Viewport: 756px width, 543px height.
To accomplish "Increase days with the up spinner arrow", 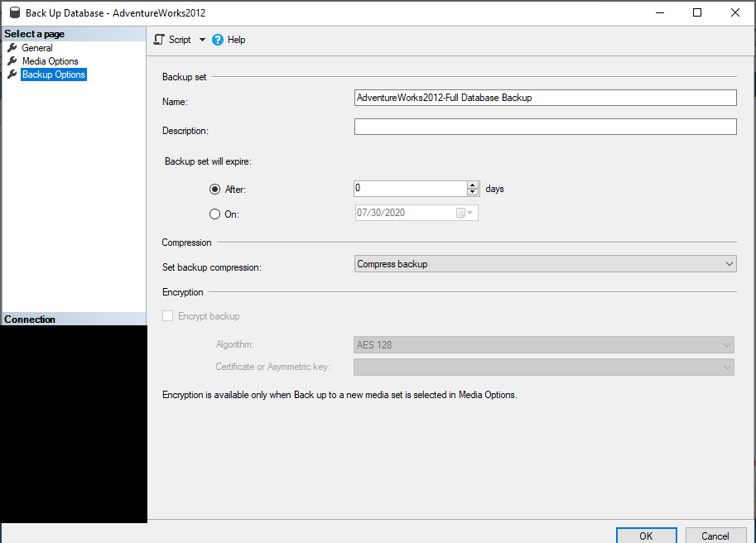I will coord(473,185).
